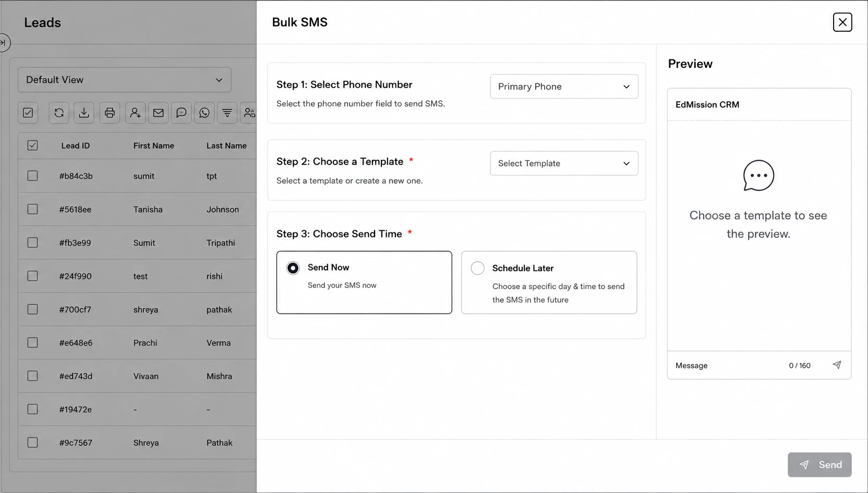Click the Send button
Screen dimensions: 868x493
pyautogui.click(x=819, y=465)
